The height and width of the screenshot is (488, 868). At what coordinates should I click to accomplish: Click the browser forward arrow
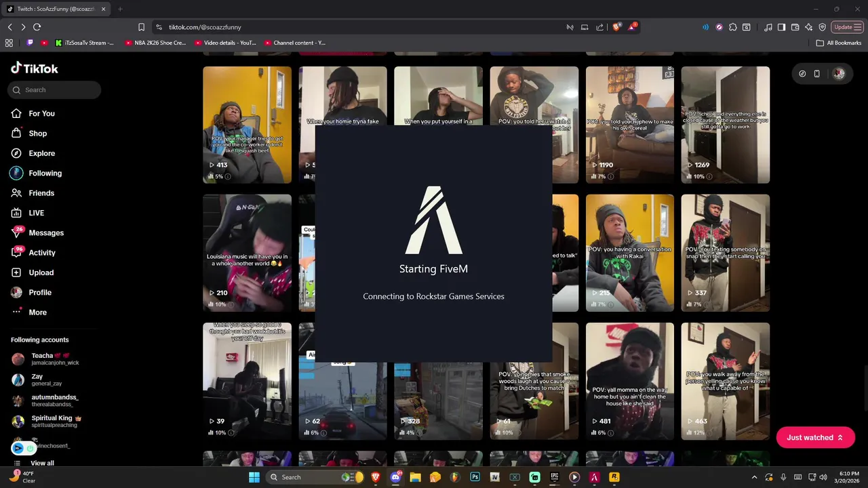(23, 27)
